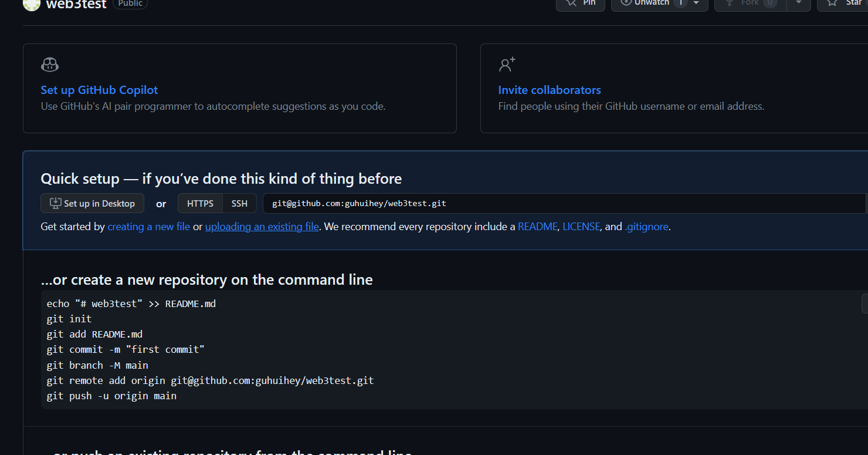Image resolution: width=868 pixels, height=455 pixels.
Task: Click the repository URL field git@github.com:guhuihey/web3test.git
Action: (564, 203)
